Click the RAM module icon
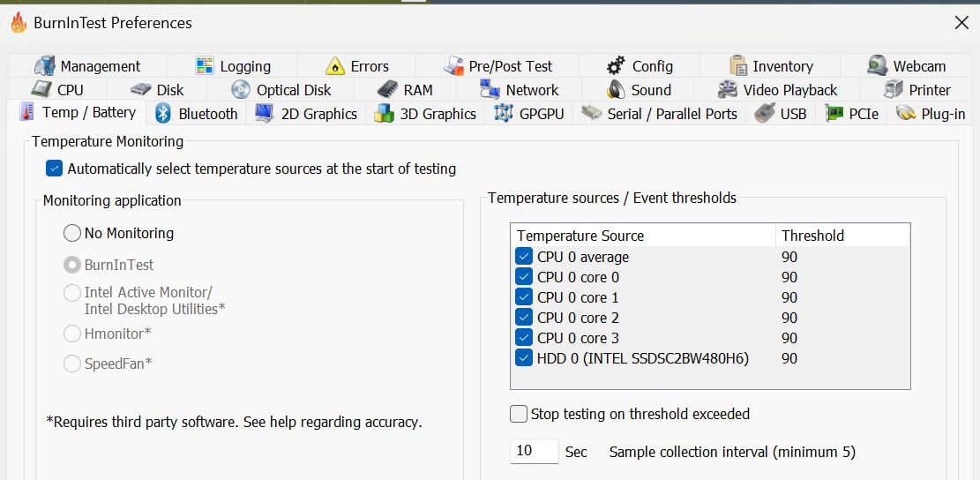Image resolution: width=980 pixels, height=480 pixels. [387, 89]
